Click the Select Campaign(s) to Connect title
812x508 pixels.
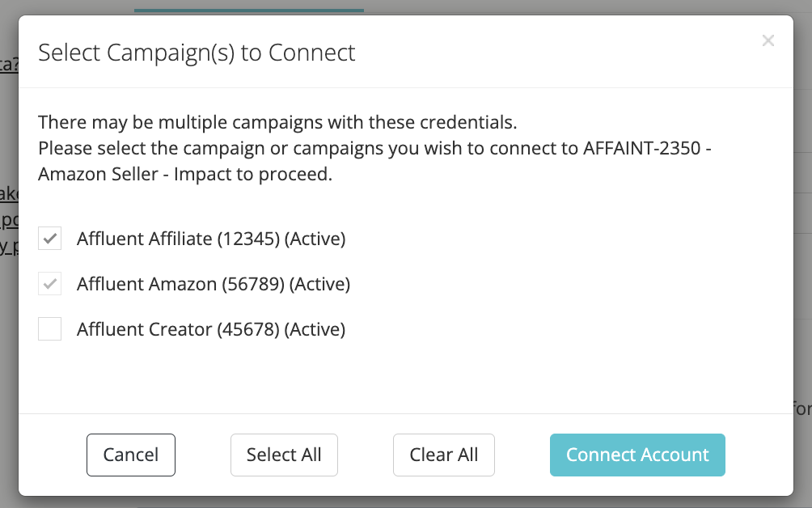tap(197, 53)
